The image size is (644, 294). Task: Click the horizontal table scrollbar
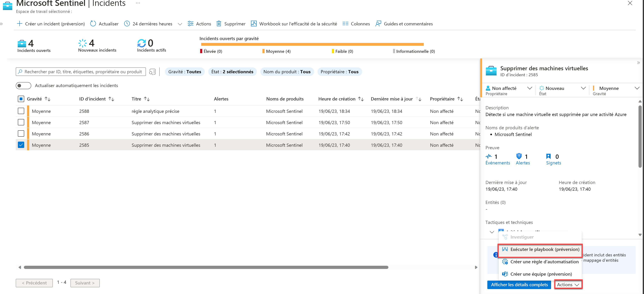pyautogui.click(x=206, y=268)
